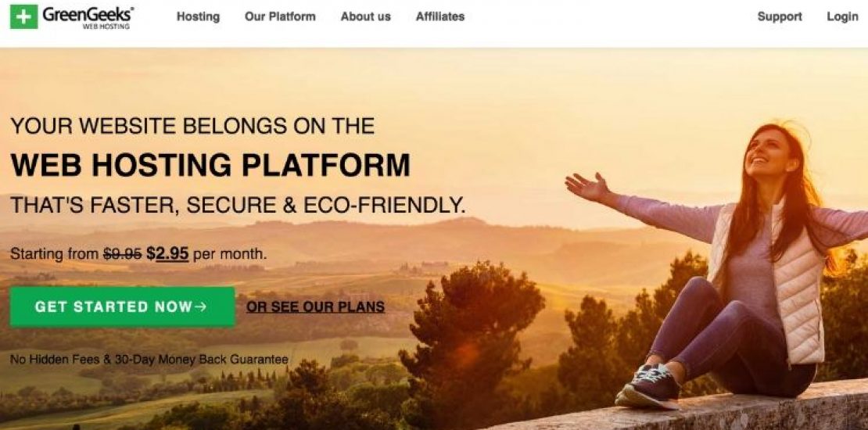The width and height of the screenshot is (868, 430).
Task: Click the underlined $2.95 price
Action: [167, 254]
